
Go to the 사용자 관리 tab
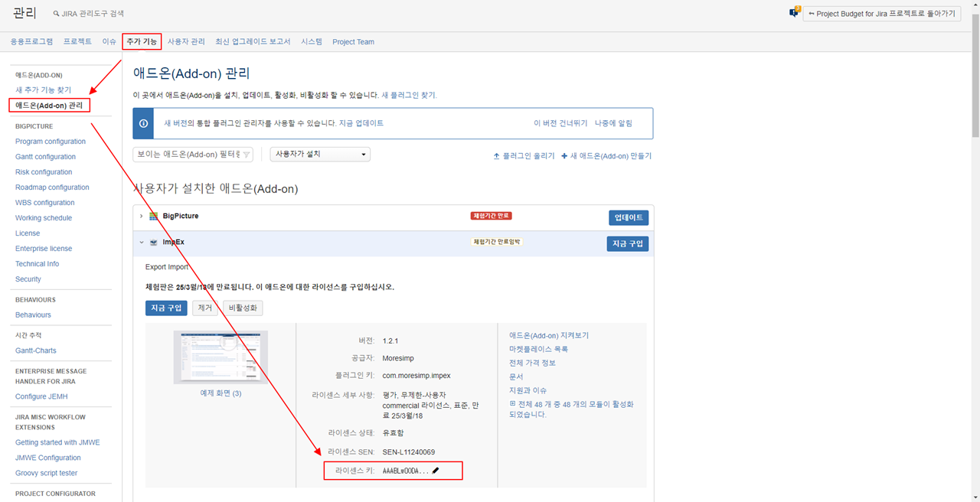click(186, 42)
